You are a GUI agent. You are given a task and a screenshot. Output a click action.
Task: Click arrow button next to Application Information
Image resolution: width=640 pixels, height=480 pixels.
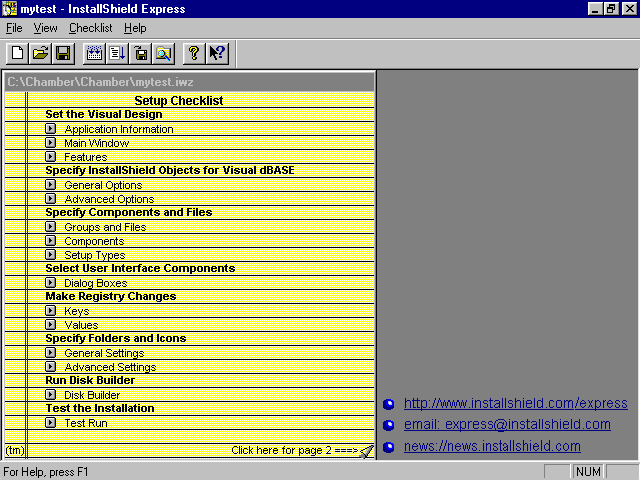(x=51, y=129)
